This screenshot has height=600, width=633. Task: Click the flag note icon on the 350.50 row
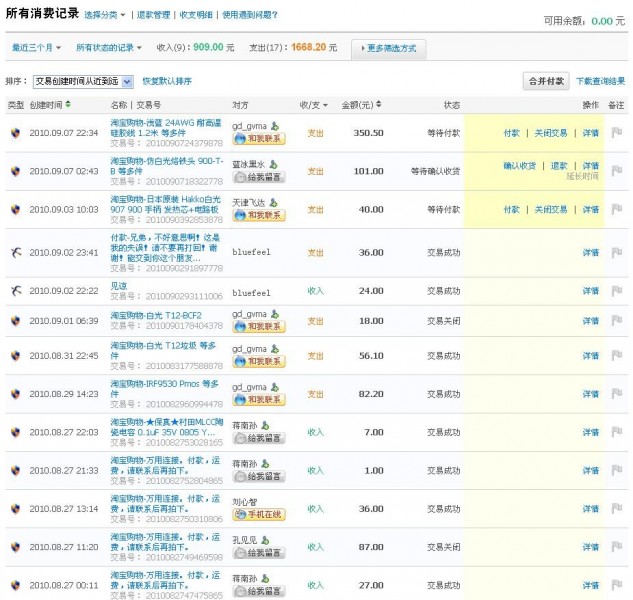616,133
